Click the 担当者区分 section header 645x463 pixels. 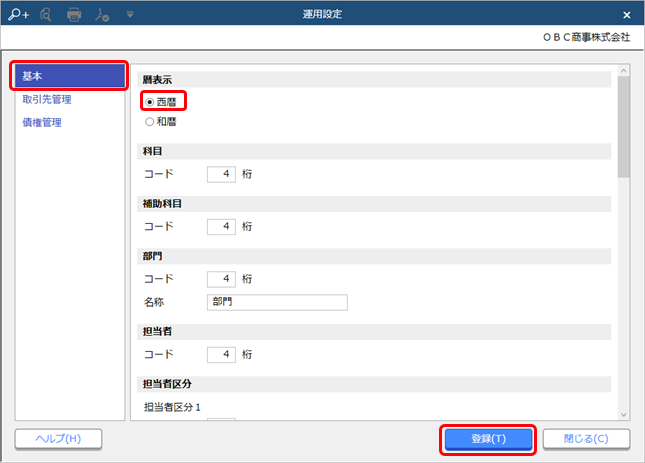pos(374,384)
